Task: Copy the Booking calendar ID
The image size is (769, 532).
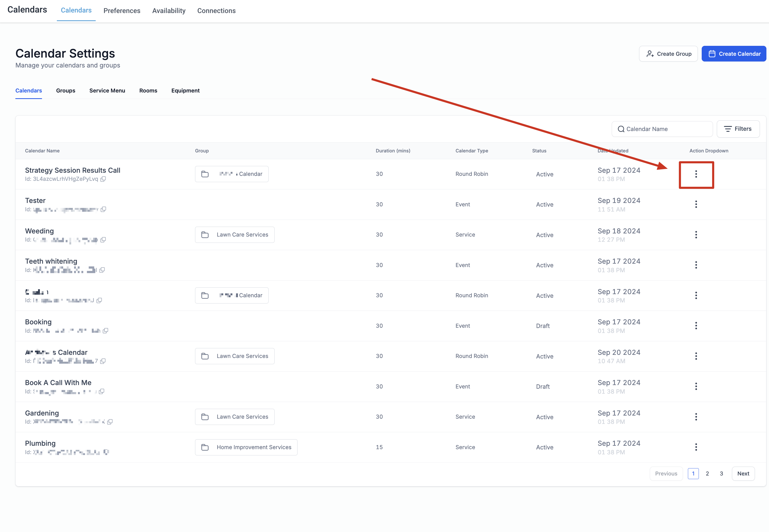Action: pos(105,331)
